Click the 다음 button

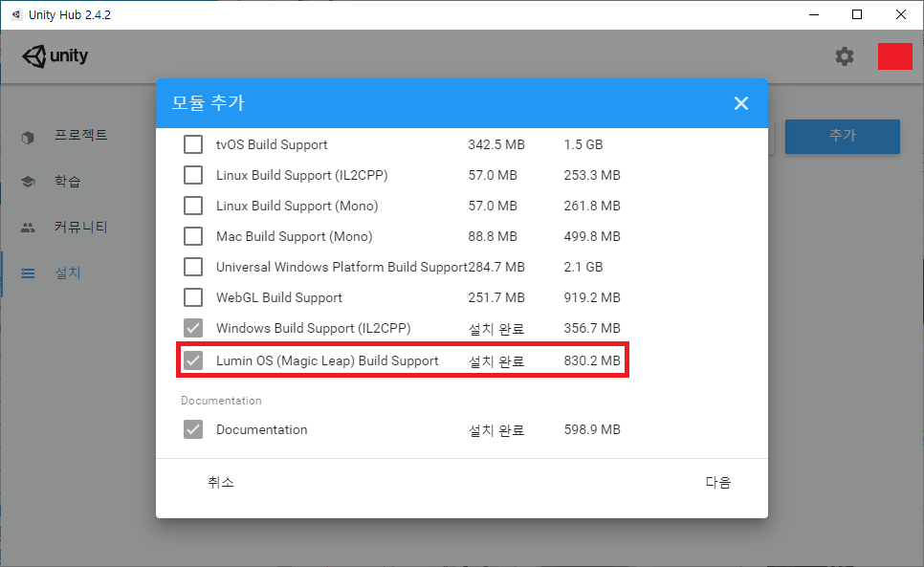point(717,482)
